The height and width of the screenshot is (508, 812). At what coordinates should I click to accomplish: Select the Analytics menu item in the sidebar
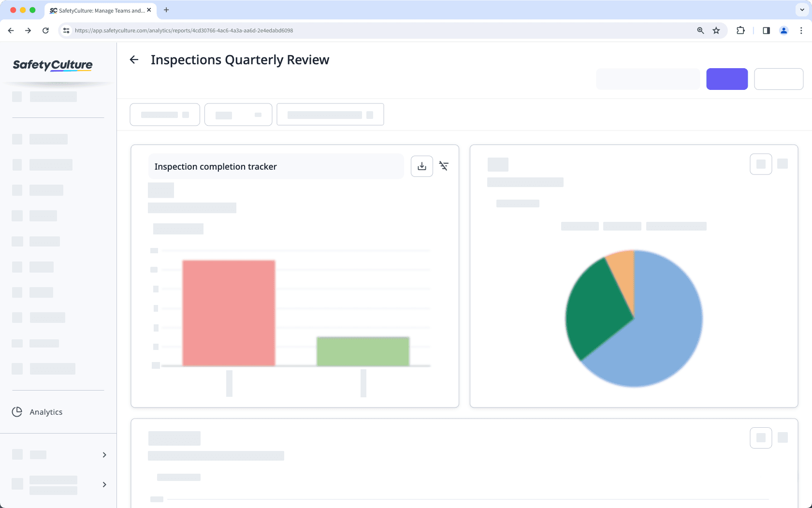click(46, 412)
